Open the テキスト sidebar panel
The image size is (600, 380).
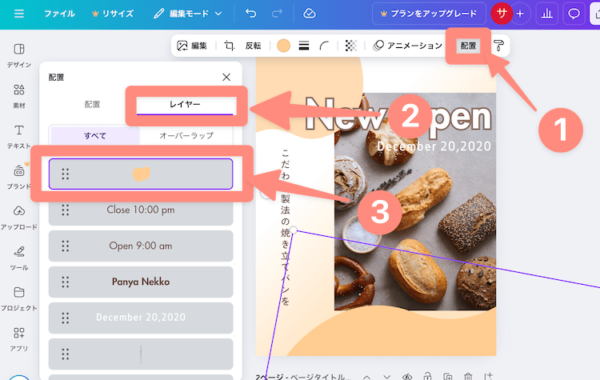click(x=19, y=137)
